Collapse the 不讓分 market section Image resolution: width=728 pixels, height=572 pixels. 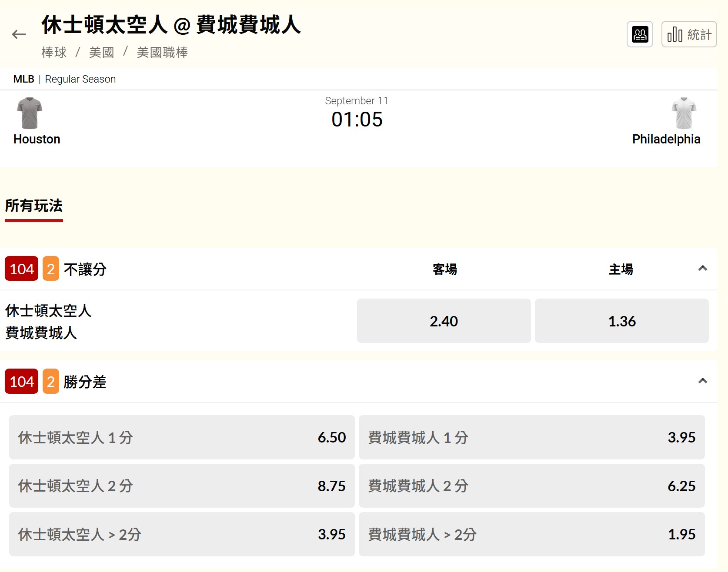coord(702,268)
